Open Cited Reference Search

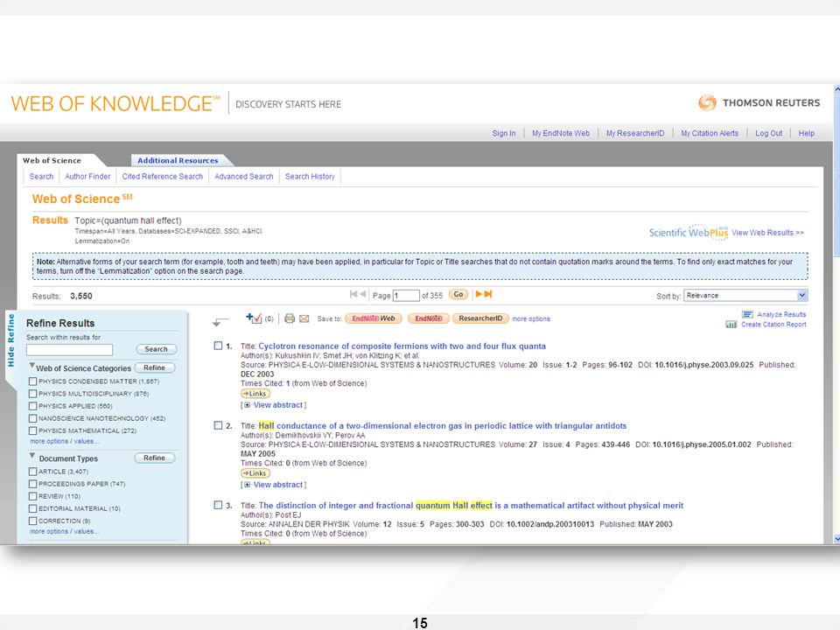(163, 176)
